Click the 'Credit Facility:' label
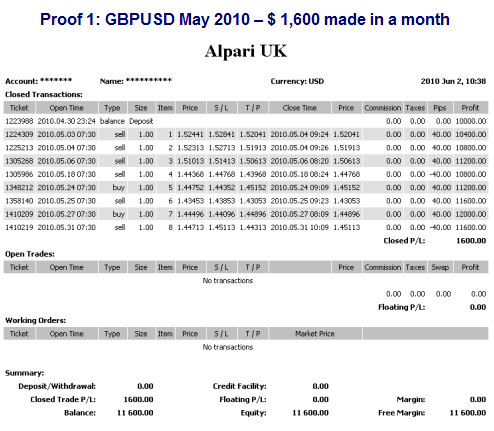 coord(240,387)
